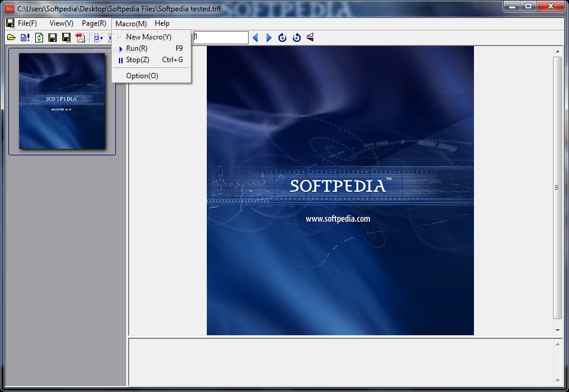Image resolution: width=569 pixels, height=392 pixels.
Task: Click the open folder toolbar icon
Action: point(11,38)
